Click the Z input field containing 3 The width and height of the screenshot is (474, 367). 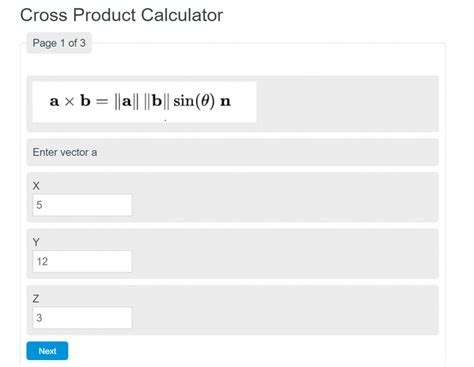click(x=82, y=318)
